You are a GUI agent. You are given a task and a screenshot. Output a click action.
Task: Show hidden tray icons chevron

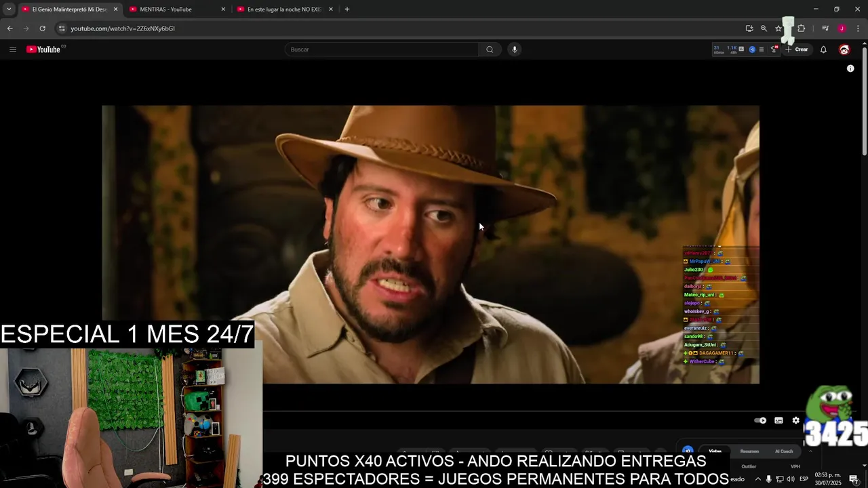pyautogui.click(x=757, y=479)
